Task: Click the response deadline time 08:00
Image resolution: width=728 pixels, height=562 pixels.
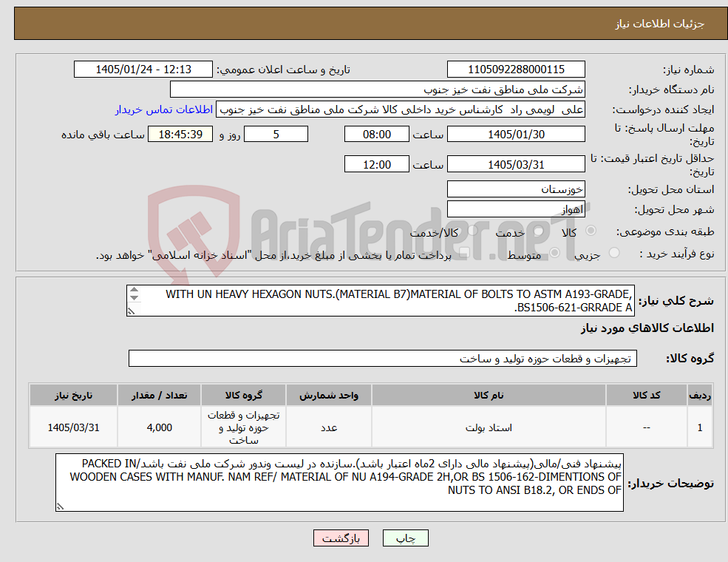Action: 376,135
